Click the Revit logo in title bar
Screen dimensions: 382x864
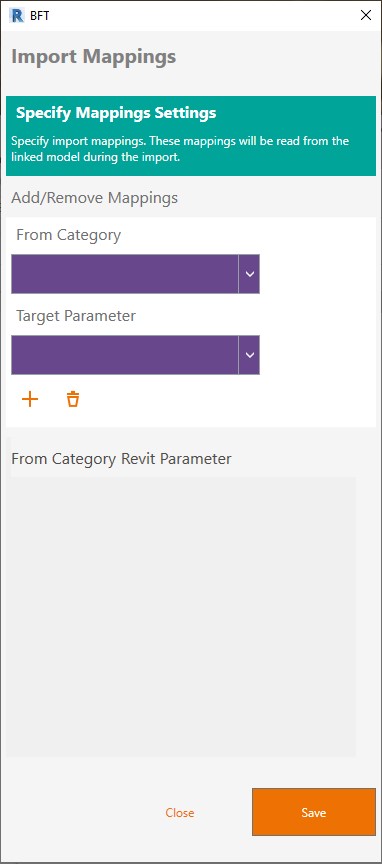pyautogui.click(x=18, y=15)
